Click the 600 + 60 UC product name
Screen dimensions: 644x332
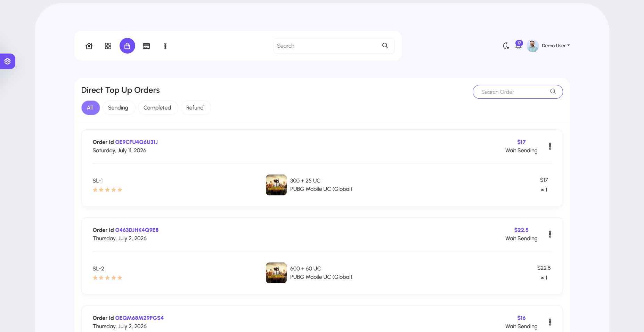coord(306,269)
